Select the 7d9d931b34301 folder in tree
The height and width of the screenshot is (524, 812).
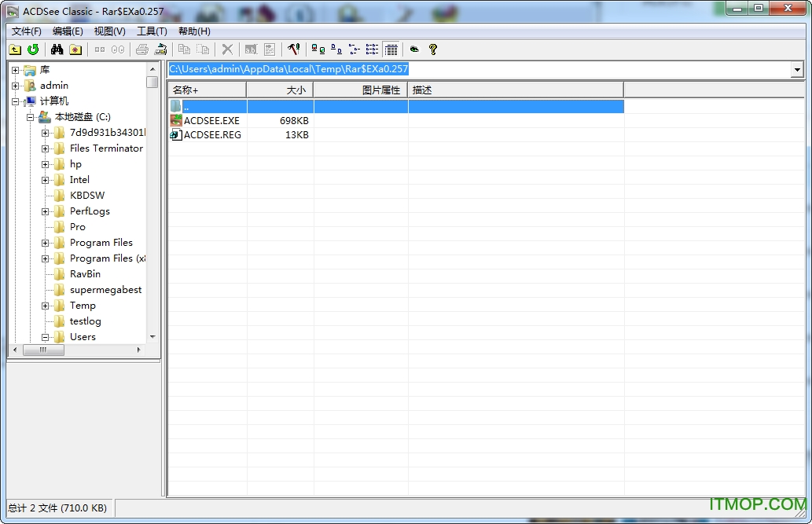click(x=108, y=133)
